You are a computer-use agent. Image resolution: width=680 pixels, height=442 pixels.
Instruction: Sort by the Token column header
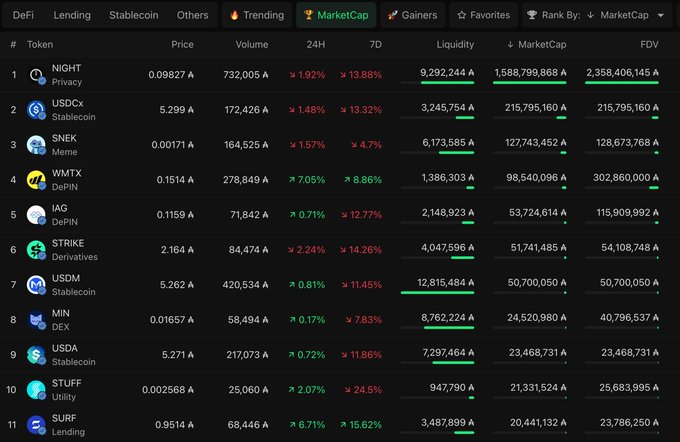point(40,44)
